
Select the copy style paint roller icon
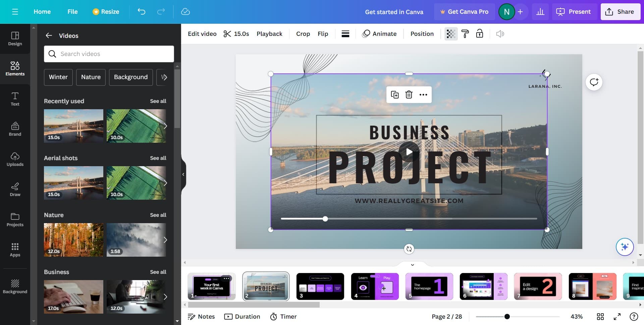tap(465, 34)
